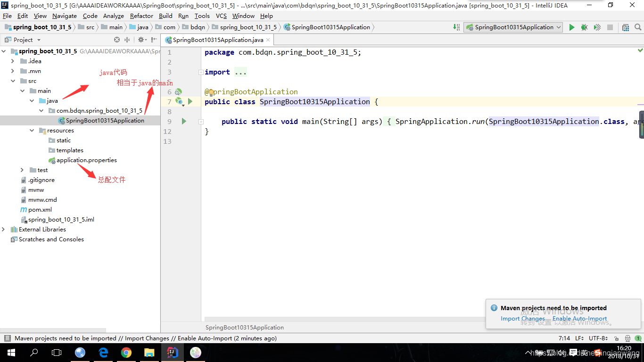Viewport: 644px width, 362px height.
Task: Expand the test folder
Action: (x=22, y=170)
